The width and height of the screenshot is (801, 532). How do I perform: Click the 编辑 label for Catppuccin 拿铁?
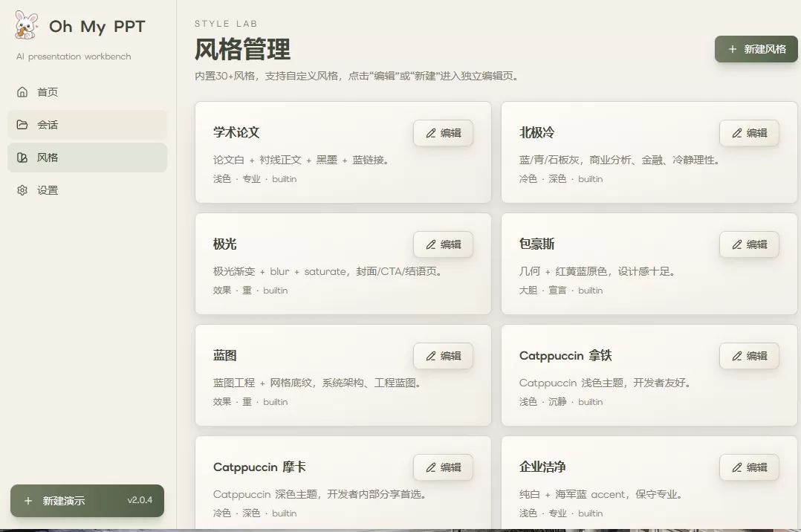tap(756, 356)
